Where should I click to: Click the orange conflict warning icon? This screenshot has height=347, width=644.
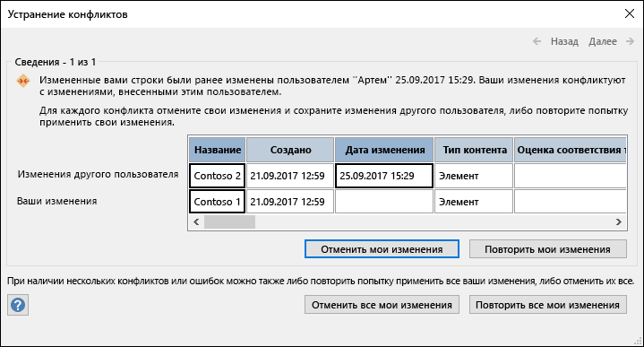23,81
